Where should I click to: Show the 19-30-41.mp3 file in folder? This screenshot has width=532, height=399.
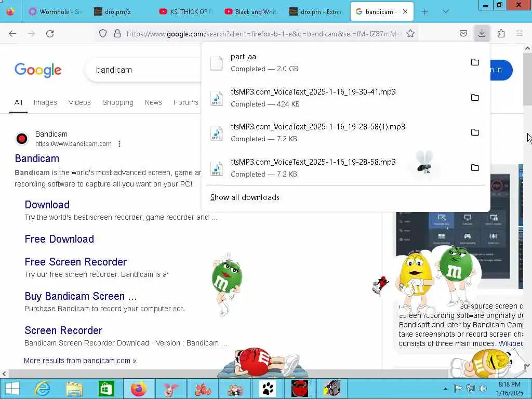point(475,97)
